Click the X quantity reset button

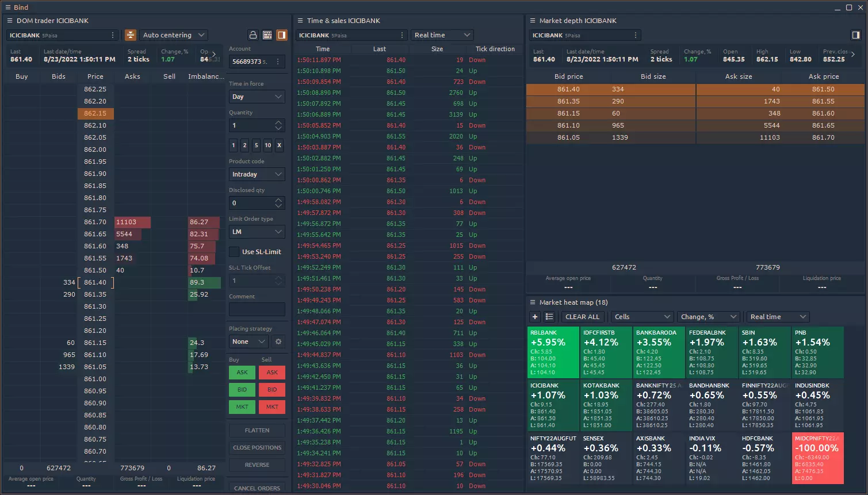(279, 145)
